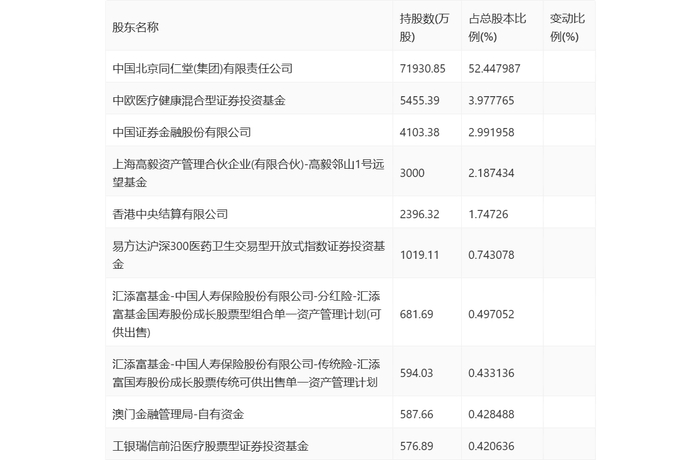
Task: Select percentage value 0.743078
Action: (x=491, y=255)
